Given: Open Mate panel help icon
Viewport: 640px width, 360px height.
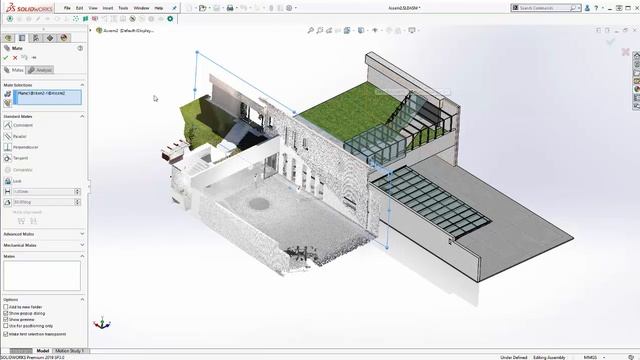Looking at the screenshot, I should point(80,48).
